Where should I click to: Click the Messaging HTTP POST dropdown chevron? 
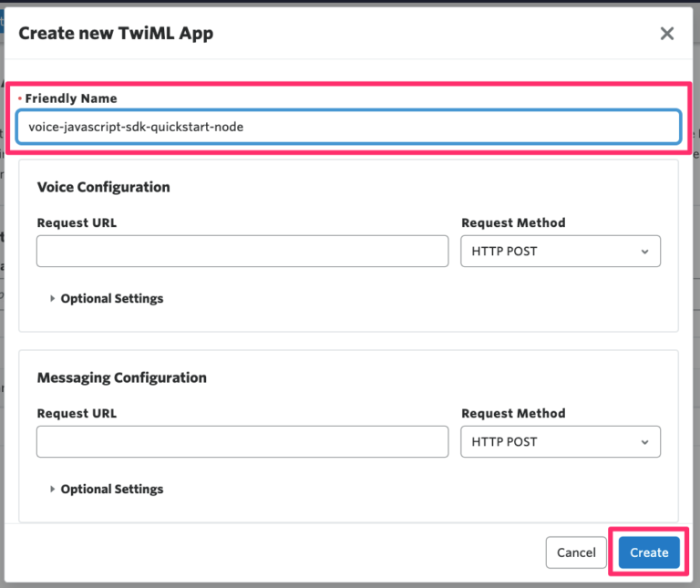(x=644, y=442)
